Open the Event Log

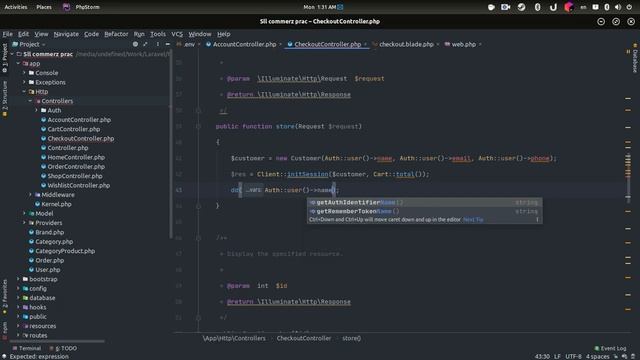pyautogui.click(x=610, y=348)
